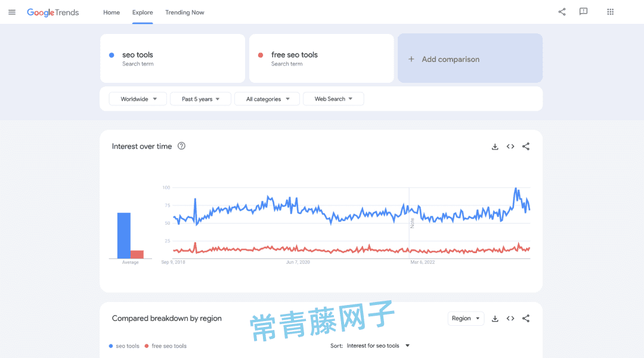Edit the "free seo tools" search term
Screen dimensions: 644x358
(321, 58)
